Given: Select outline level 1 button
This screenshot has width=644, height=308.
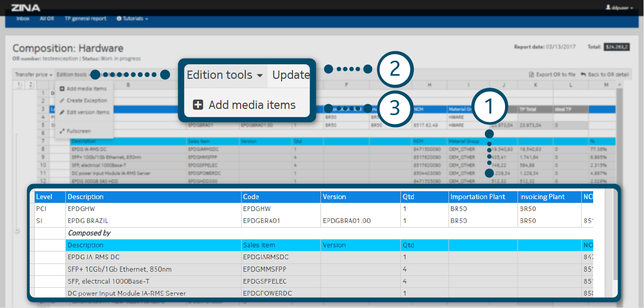Looking at the screenshot, I should click(x=18, y=85).
